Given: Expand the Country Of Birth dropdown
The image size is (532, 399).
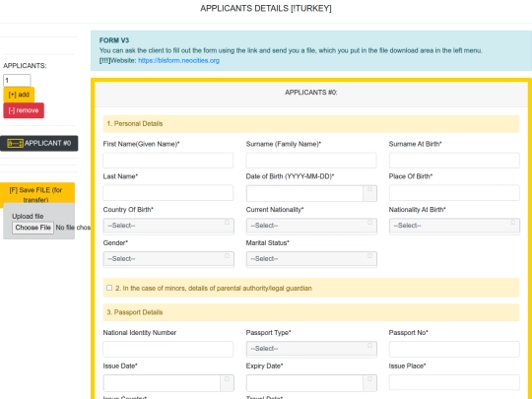Looking at the screenshot, I should coord(168,226).
